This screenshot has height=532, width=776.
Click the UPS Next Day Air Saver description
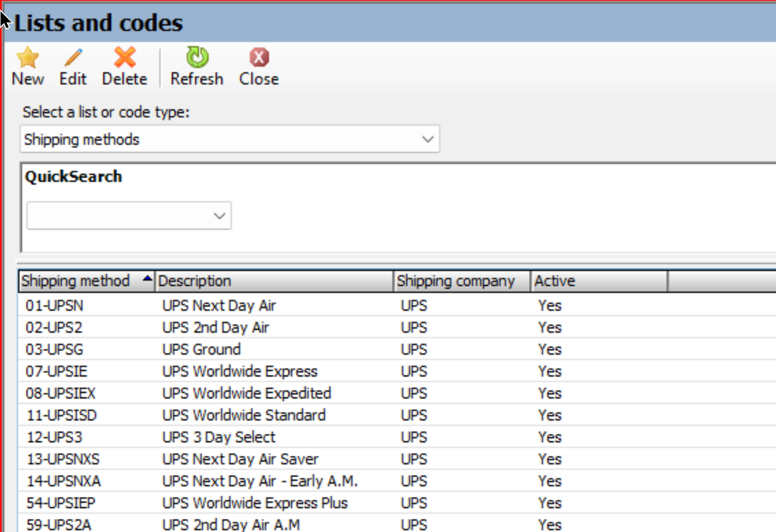[x=240, y=459]
